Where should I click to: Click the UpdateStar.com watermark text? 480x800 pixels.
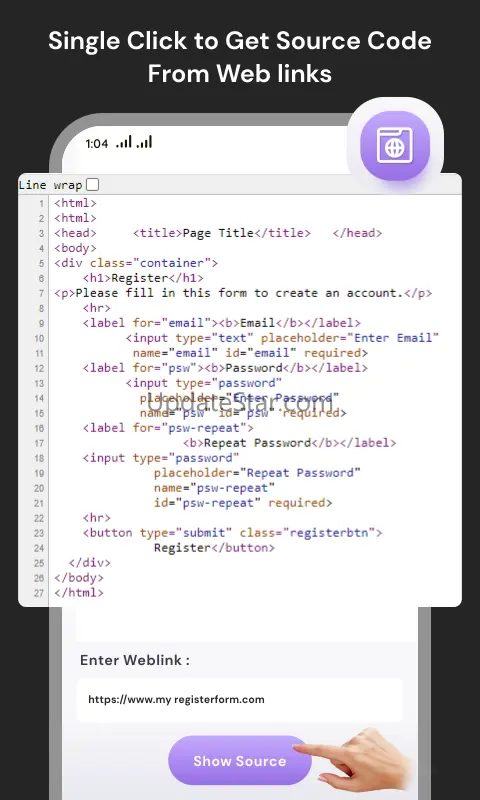tap(239, 404)
